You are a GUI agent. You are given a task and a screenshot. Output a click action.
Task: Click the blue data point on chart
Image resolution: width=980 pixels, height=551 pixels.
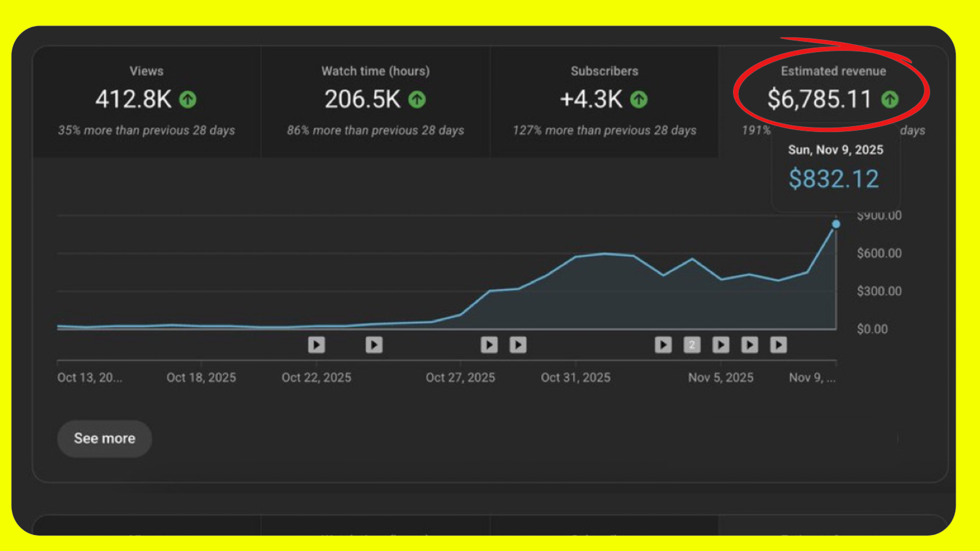pyautogui.click(x=836, y=224)
